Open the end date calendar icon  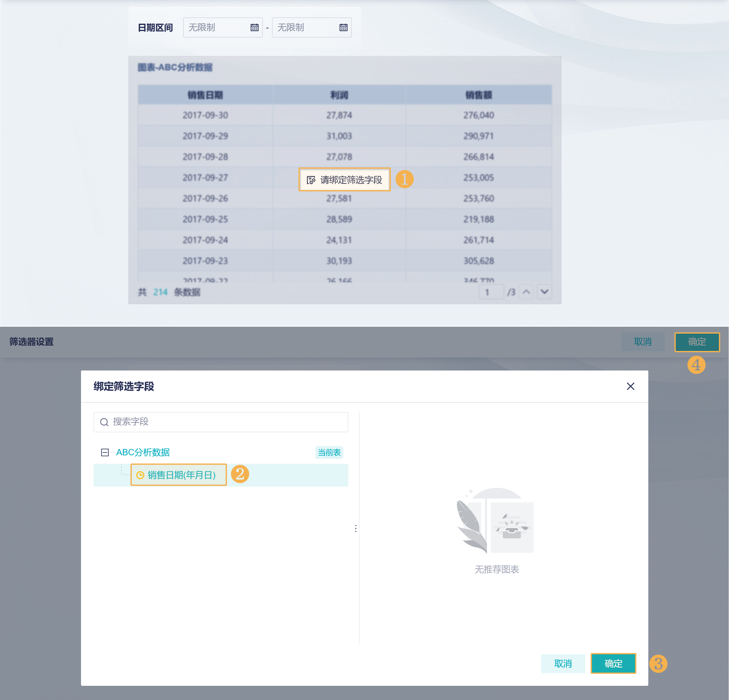coord(343,27)
